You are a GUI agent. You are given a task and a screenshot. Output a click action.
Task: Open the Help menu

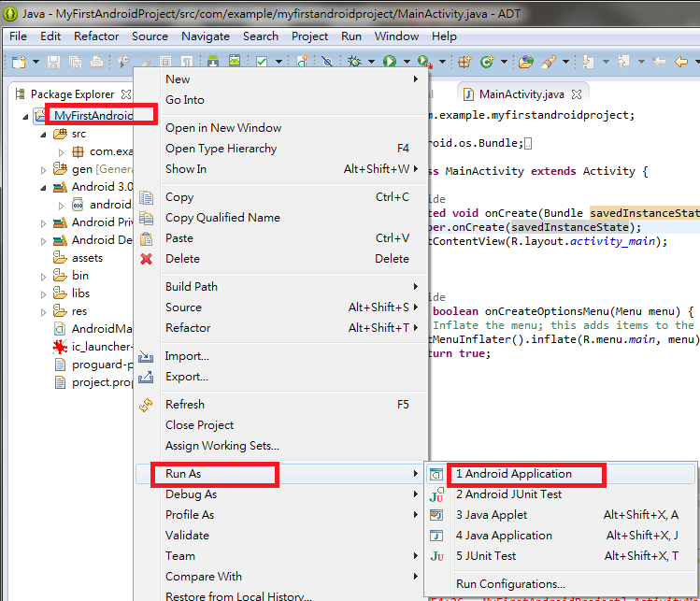[444, 36]
